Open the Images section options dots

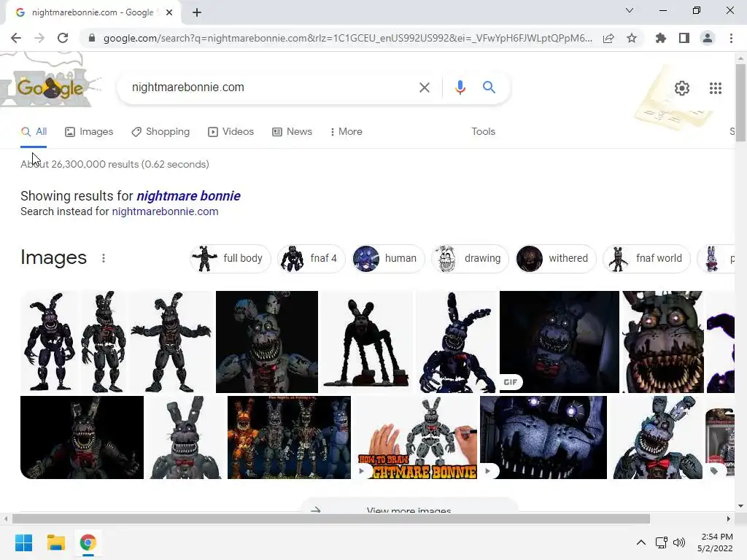point(104,258)
